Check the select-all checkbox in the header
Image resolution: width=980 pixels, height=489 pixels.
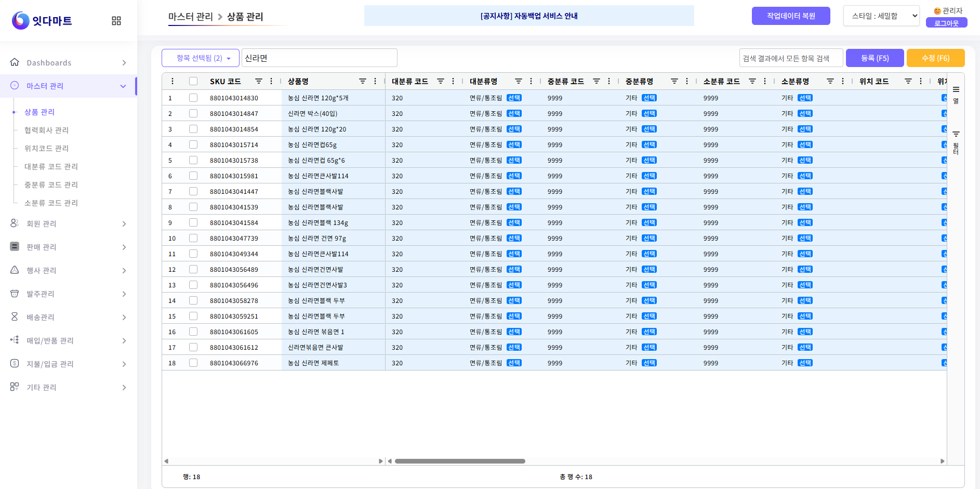tap(193, 81)
